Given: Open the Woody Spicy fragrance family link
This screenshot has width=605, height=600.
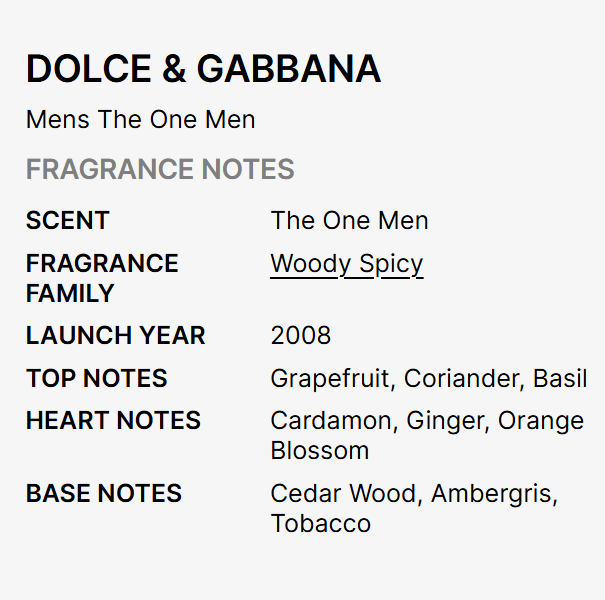Looking at the screenshot, I should tap(346, 264).
